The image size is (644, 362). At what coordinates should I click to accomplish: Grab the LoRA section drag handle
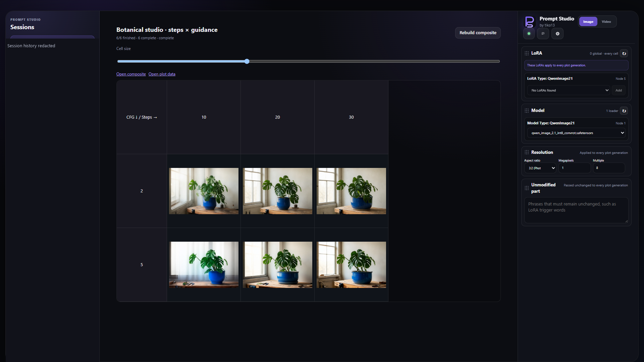(x=527, y=53)
